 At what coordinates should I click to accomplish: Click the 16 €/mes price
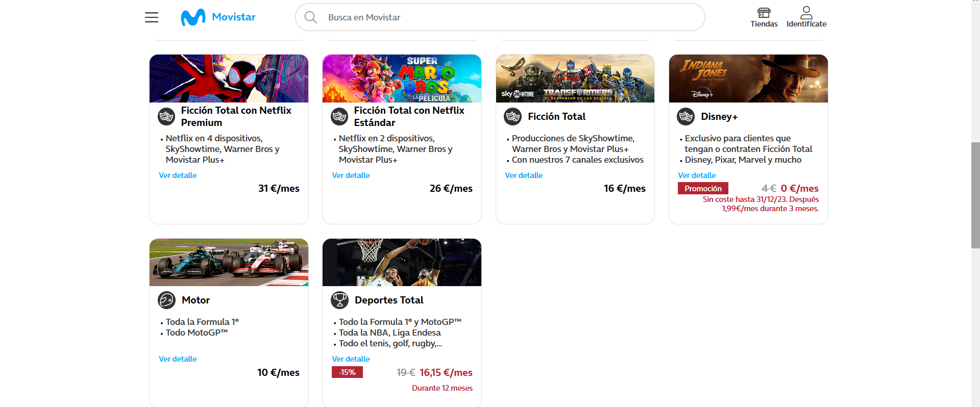[x=625, y=189]
